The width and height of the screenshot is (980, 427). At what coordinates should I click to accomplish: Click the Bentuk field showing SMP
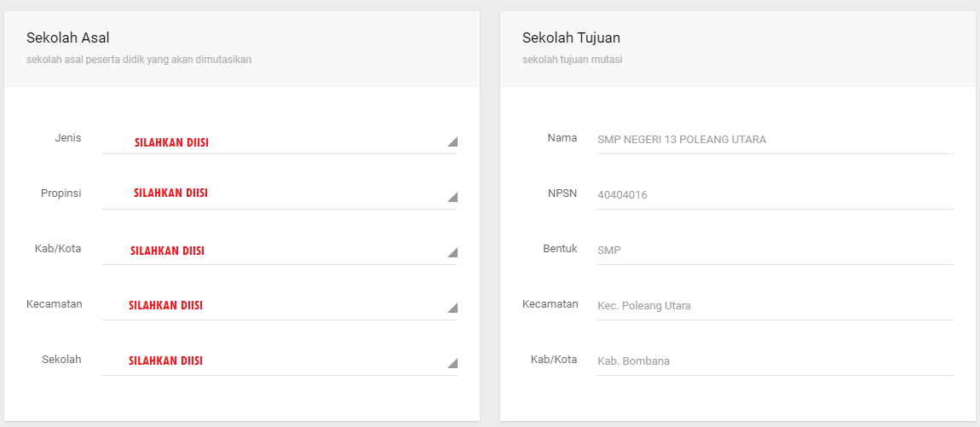[775, 251]
